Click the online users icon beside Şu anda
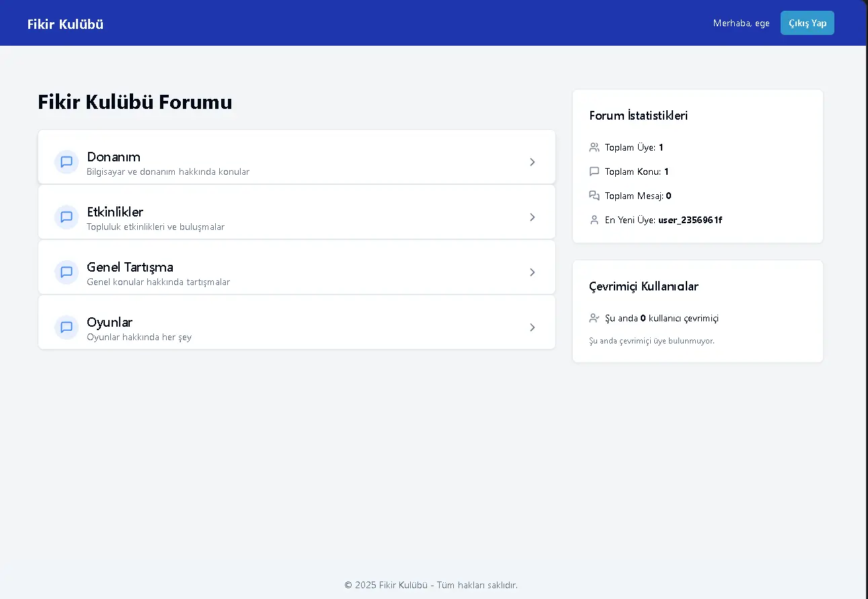868x599 pixels. tap(594, 318)
